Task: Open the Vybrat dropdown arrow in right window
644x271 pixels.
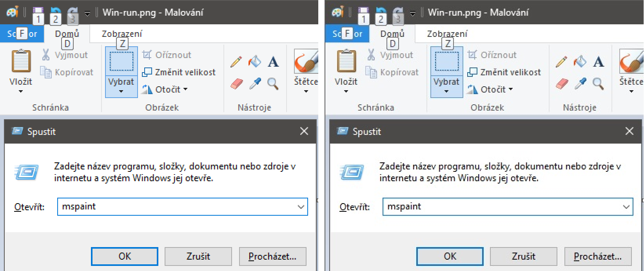Action: click(446, 91)
